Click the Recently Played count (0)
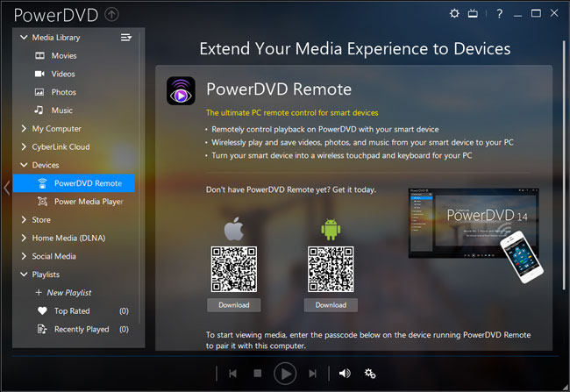 124,329
